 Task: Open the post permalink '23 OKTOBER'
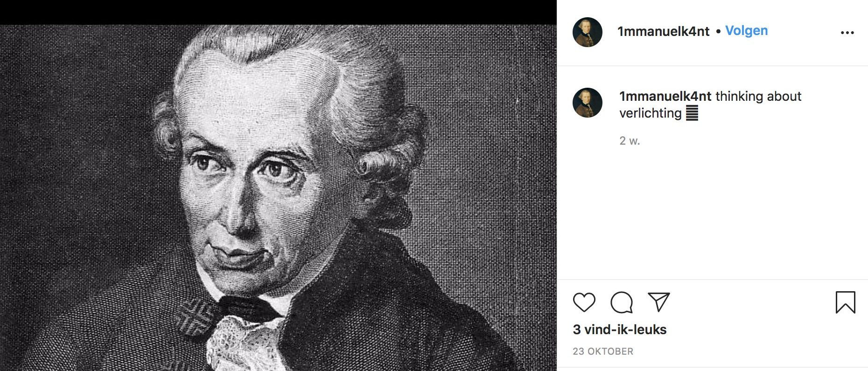click(603, 351)
